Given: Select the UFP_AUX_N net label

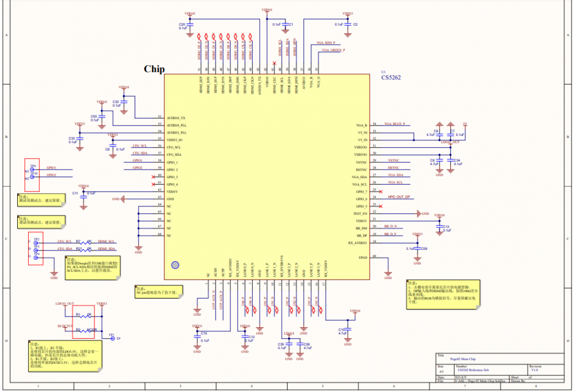Looking at the screenshot, I should (214, 300).
